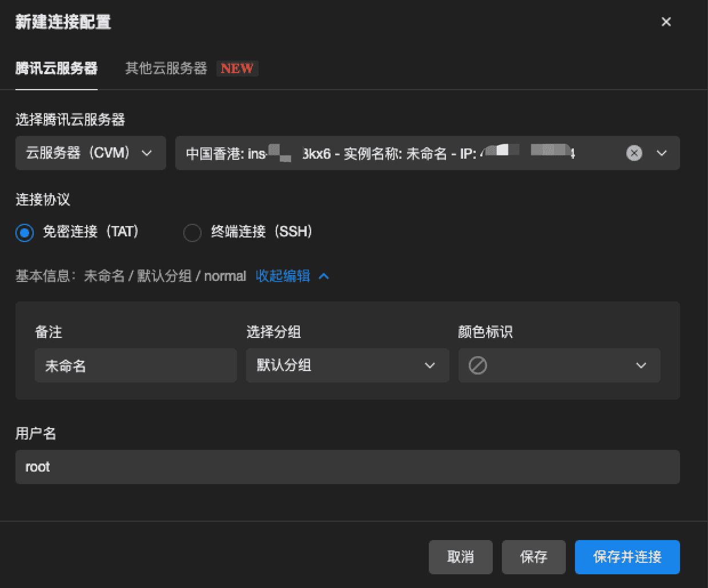Image resolution: width=708 pixels, height=588 pixels.
Task: Click the X to close the dialog
Action: click(666, 22)
